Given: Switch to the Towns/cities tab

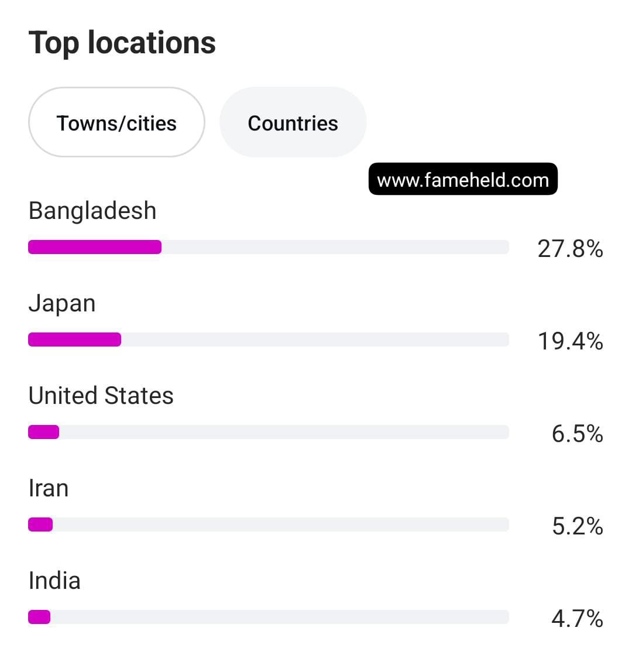Looking at the screenshot, I should coord(116,123).
